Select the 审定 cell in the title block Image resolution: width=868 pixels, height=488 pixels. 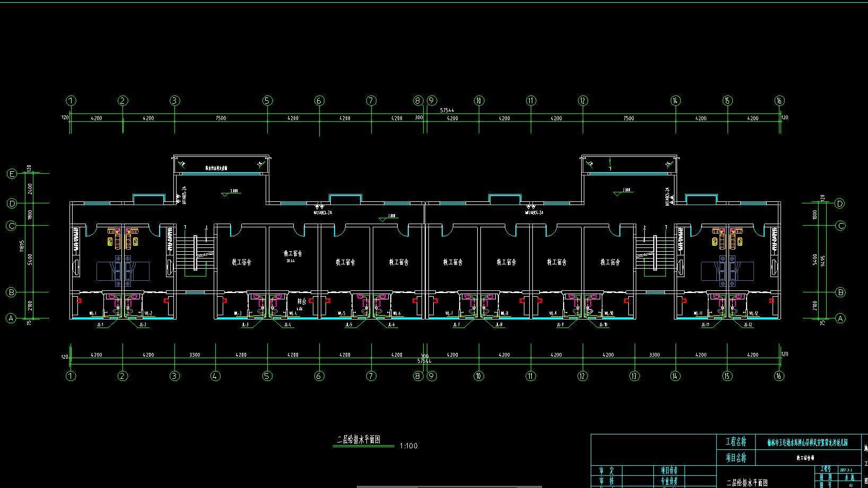[x=607, y=471]
